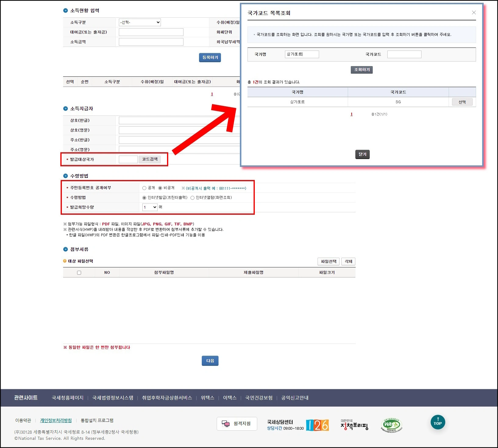Click the TOP scroll-to-top button
Viewport: 498px width, 448px height.
click(438, 422)
